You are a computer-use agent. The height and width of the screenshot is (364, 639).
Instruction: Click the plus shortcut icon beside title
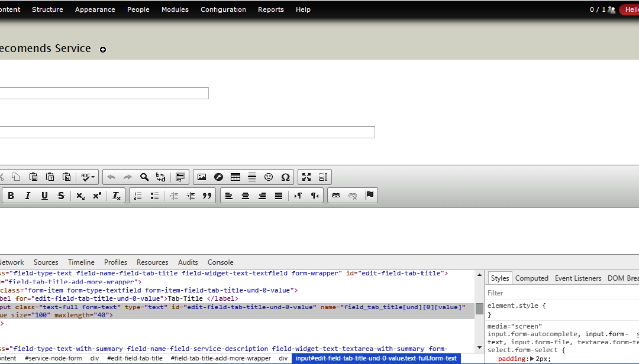(x=103, y=50)
